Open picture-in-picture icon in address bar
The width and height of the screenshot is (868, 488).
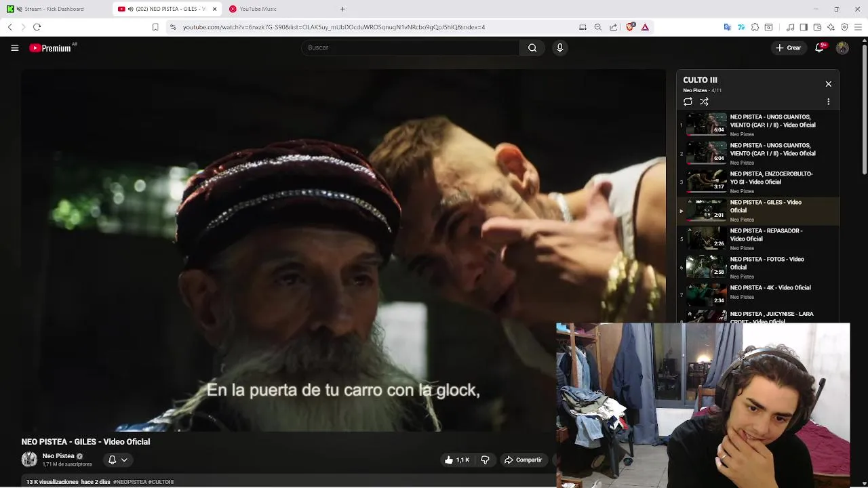click(583, 27)
